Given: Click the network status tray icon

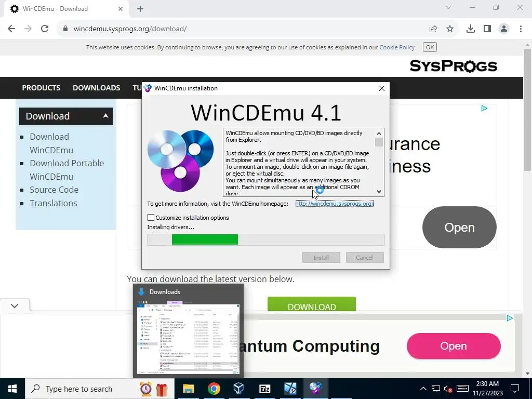Looking at the screenshot, I should (436, 389).
